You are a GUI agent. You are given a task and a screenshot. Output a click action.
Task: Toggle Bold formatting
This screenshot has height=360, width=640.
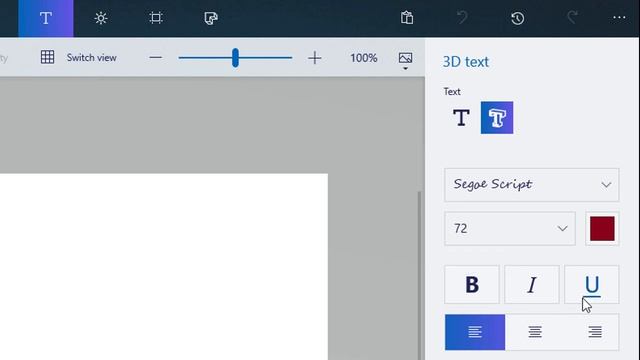click(x=472, y=284)
